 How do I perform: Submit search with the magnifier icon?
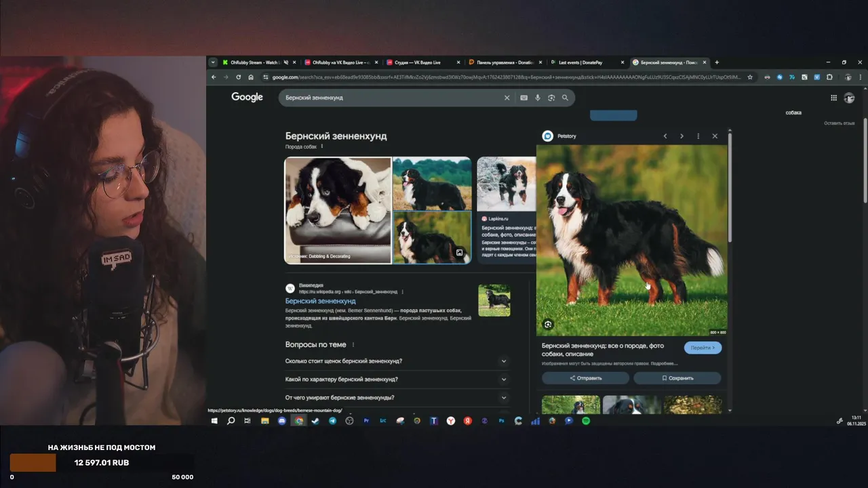click(x=565, y=98)
